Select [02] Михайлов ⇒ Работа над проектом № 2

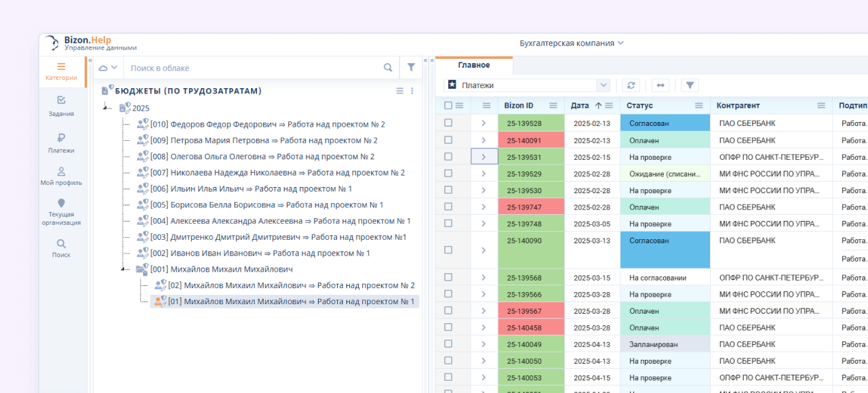point(285,285)
